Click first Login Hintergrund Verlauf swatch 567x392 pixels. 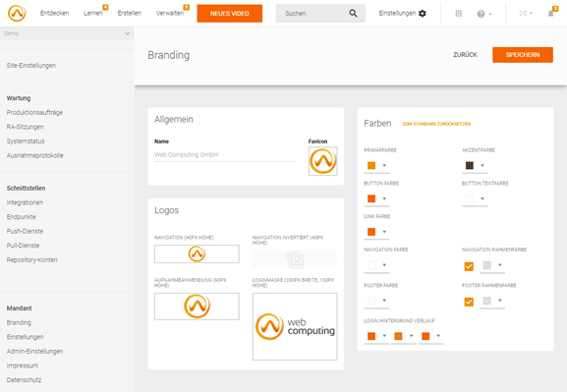coord(371,336)
